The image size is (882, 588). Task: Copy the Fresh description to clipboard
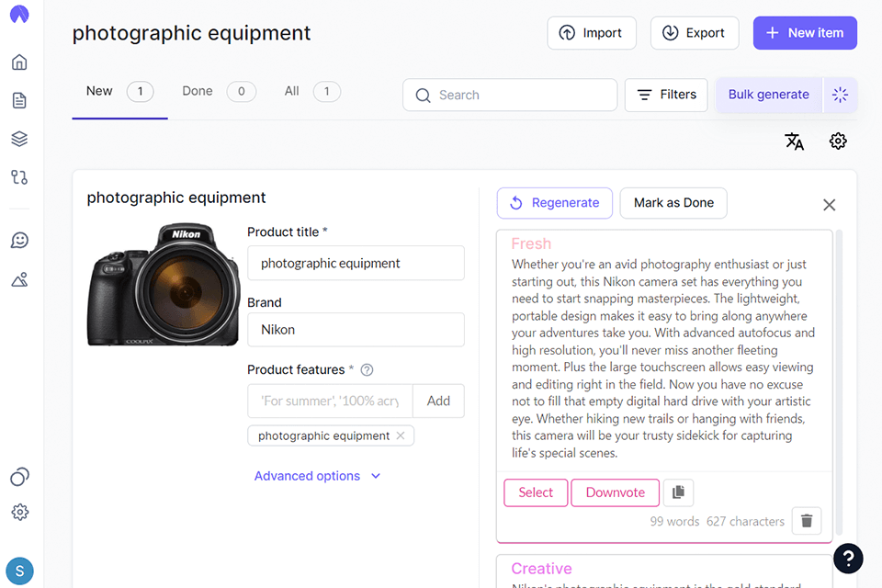678,492
